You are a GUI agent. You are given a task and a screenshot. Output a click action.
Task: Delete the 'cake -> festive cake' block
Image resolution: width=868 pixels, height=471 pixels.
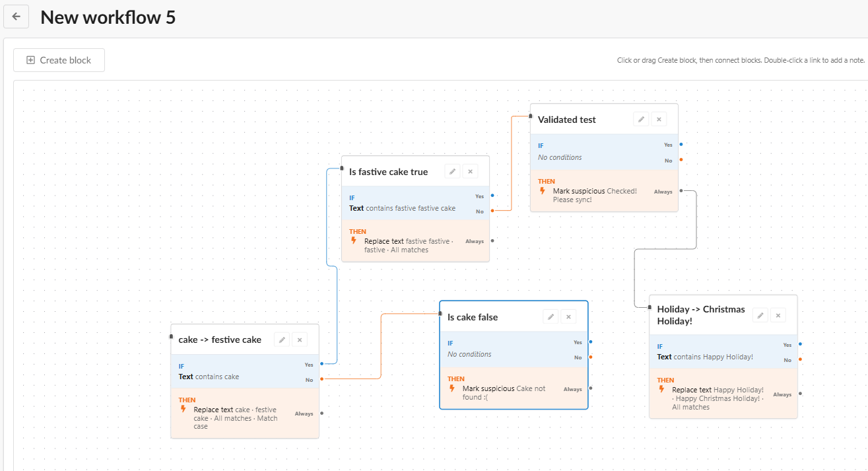[300, 340]
